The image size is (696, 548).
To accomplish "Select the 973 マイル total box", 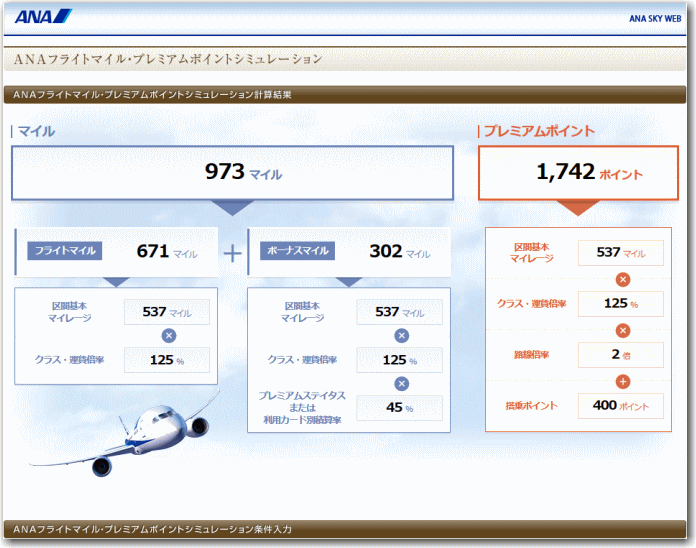I will (233, 173).
